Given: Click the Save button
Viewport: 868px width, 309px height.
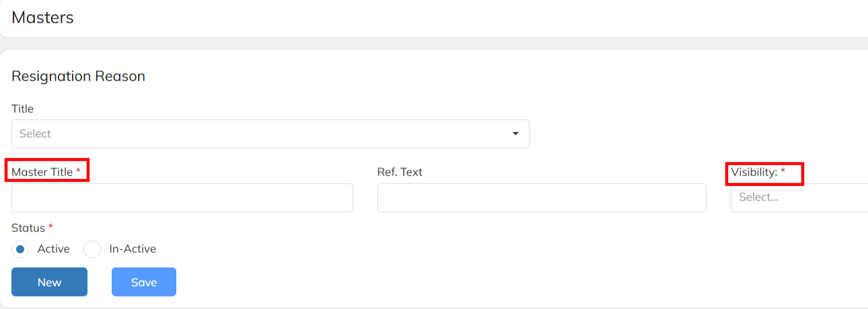Looking at the screenshot, I should (x=144, y=282).
